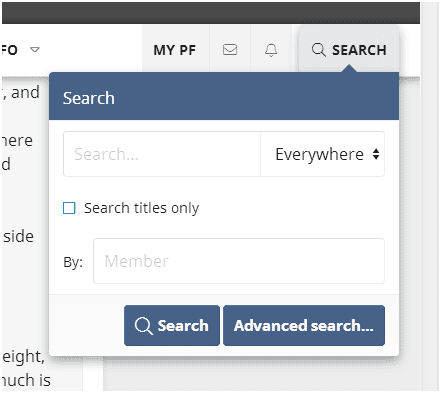Click the FO navigation item
The image size is (441, 393).
tap(9, 50)
